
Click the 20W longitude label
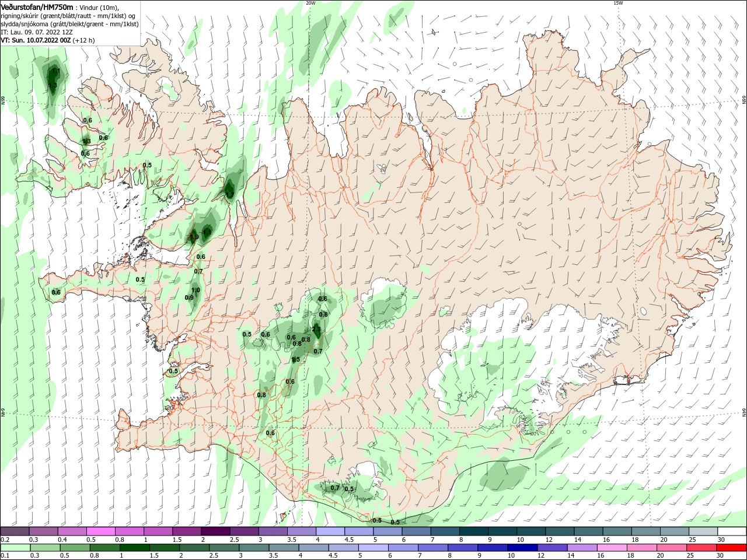(x=310, y=3)
